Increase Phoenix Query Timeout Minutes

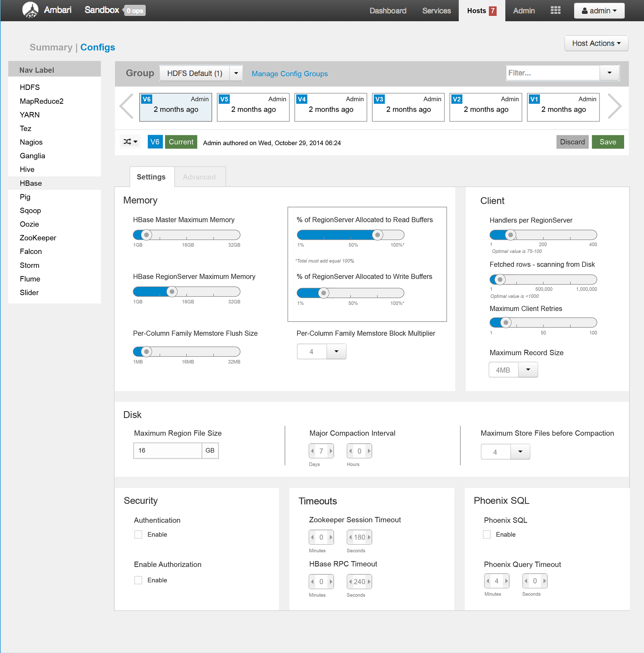(506, 581)
